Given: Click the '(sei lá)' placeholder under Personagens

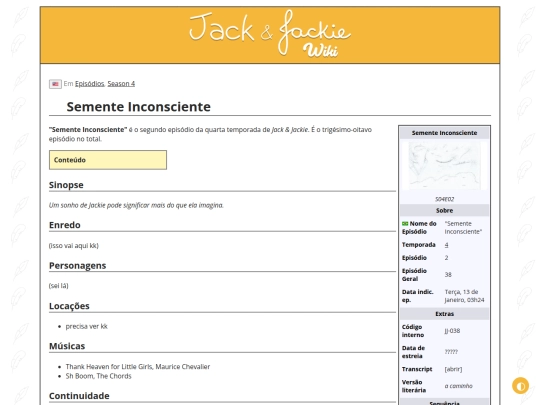Looking at the screenshot, I should (x=59, y=286).
